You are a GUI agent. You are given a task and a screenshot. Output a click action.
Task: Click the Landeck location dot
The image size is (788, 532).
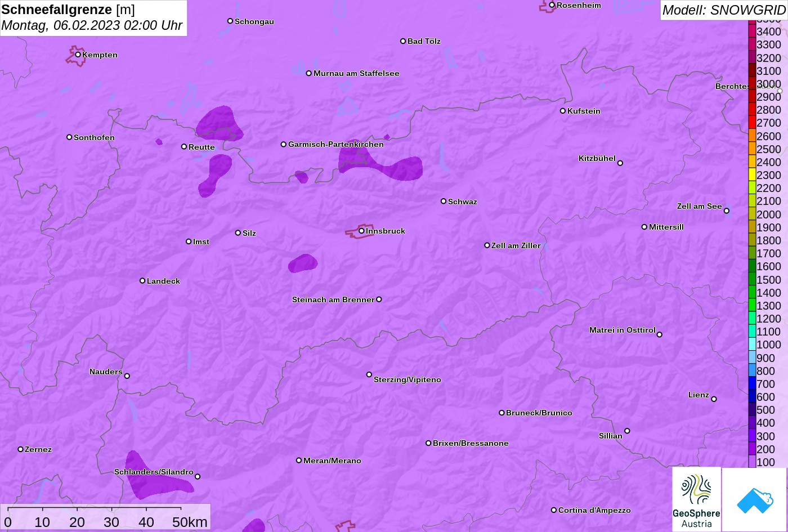pos(142,280)
